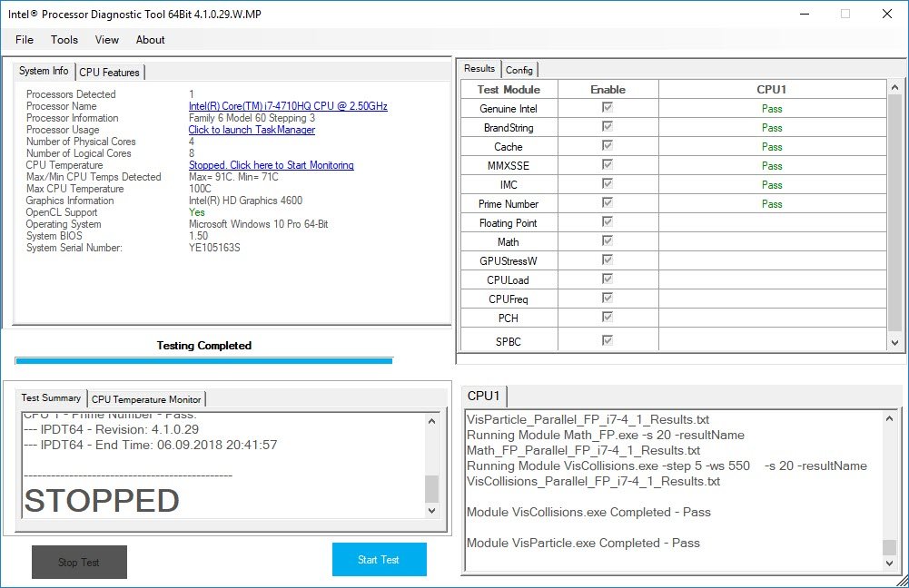Click the Test Module column header
This screenshot has height=588, width=909.
[509, 90]
